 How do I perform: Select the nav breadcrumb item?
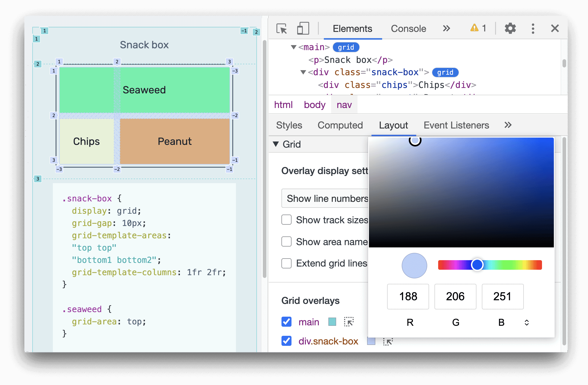point(344,104)
